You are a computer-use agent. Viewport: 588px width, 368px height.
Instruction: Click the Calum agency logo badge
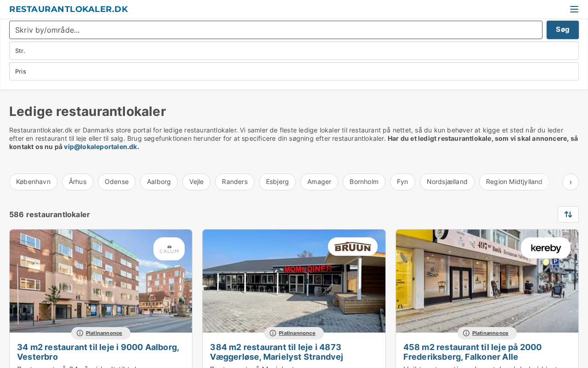[169, 249]
